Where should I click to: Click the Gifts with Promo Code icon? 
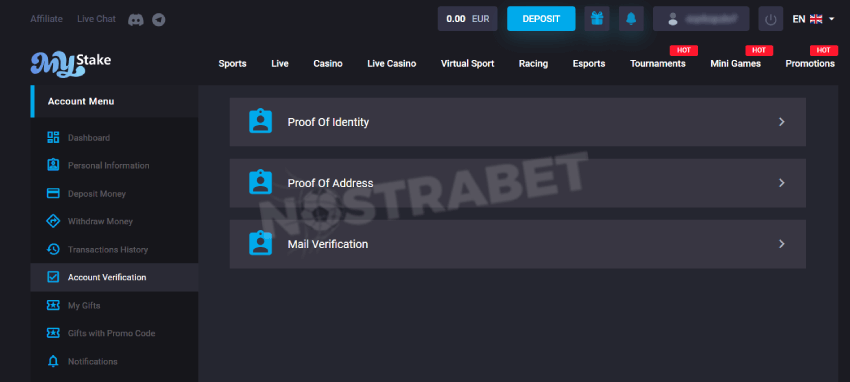[53, 333]
